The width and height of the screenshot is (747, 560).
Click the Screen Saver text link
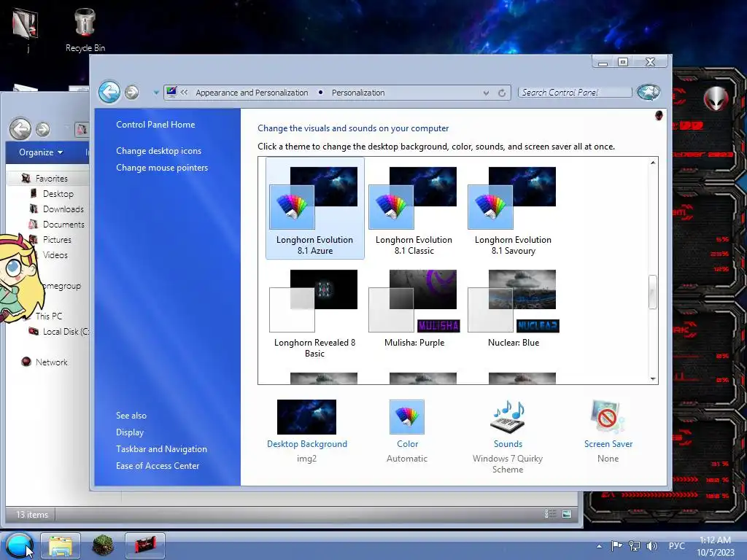click(x=608, y=444)
